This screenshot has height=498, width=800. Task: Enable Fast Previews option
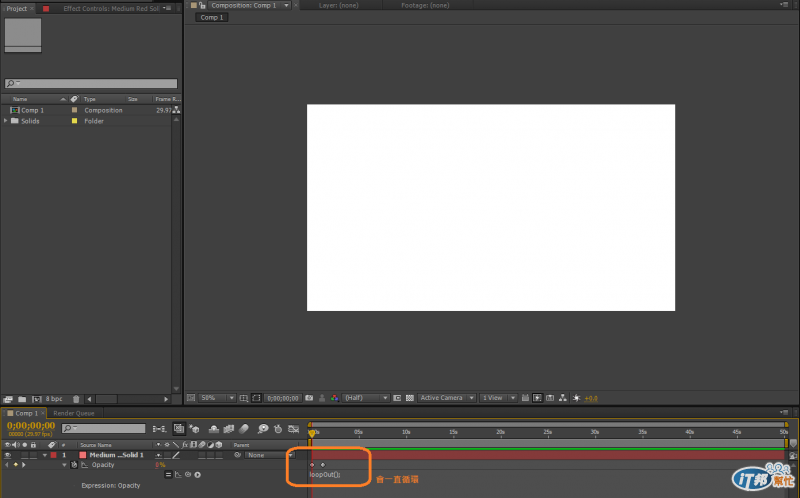click(x=538, y=398)
